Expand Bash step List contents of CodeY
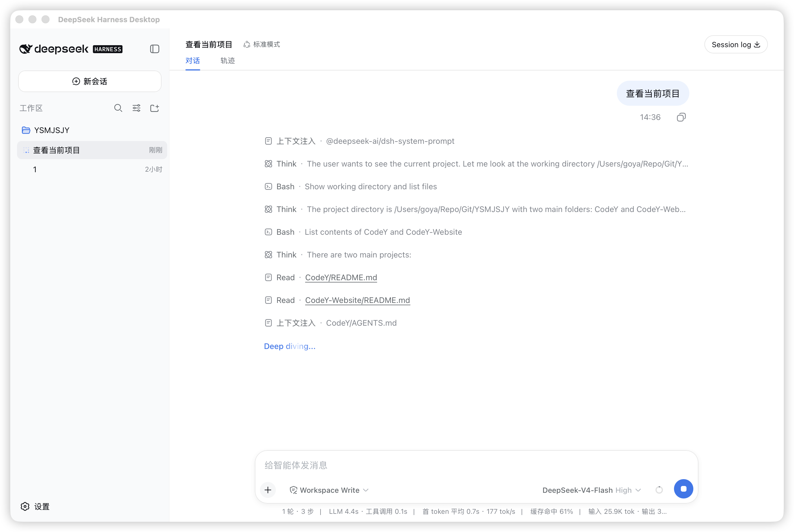 tap(363, 232)
